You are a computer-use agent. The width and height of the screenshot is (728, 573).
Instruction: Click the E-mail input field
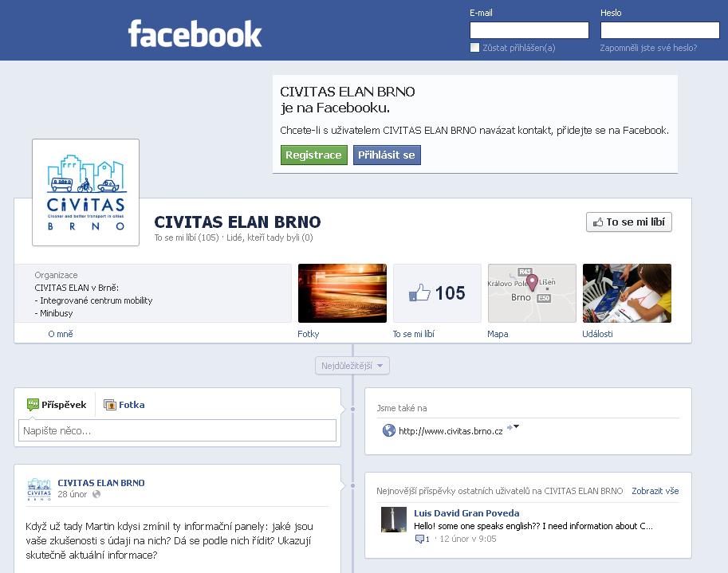point(529,30)
